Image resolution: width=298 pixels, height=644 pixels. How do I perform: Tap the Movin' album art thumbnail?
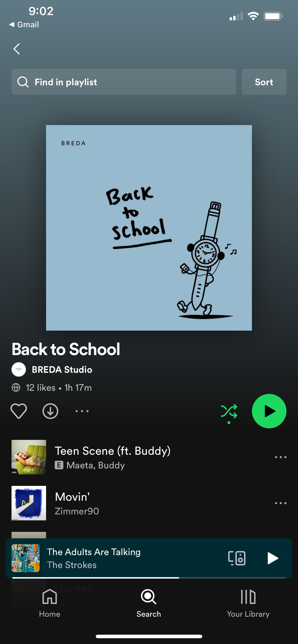coord(29,503)
